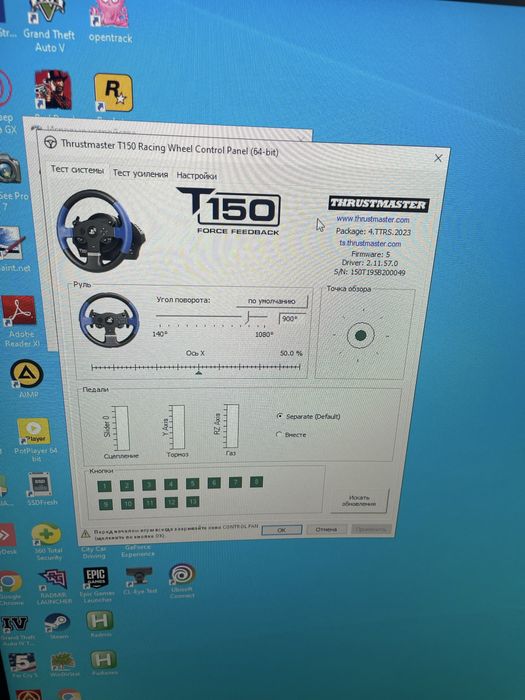Screen dimensions: 525x700
Task: Click the small wheel image in Руль
Action: 109,320
